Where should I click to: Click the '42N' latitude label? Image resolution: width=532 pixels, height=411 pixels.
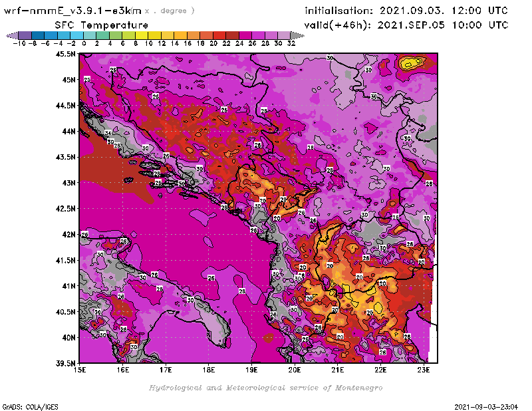pos(68,235)
